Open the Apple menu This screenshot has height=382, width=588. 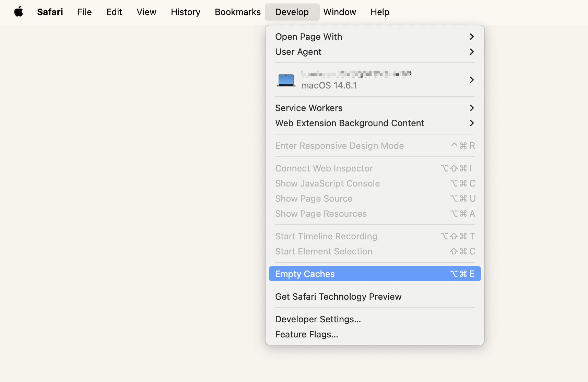click(x=19, y=12)
